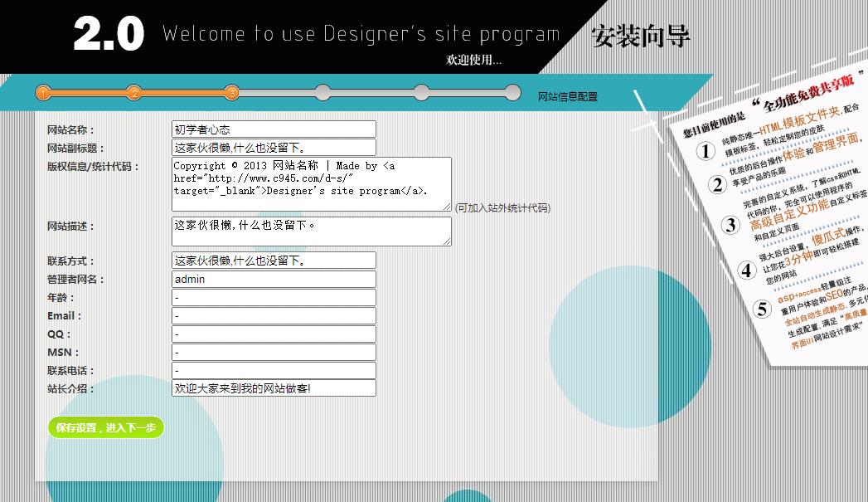The image size is (868, 502).
Task: Click the 管理者网名 field containing admin
Action: [x=274, y=279]
